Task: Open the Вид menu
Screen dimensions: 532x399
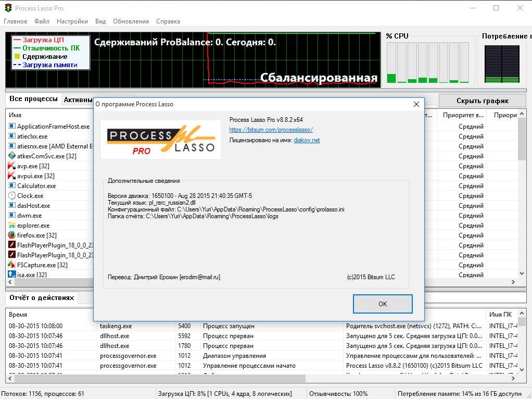Action: tap(100, 21)
